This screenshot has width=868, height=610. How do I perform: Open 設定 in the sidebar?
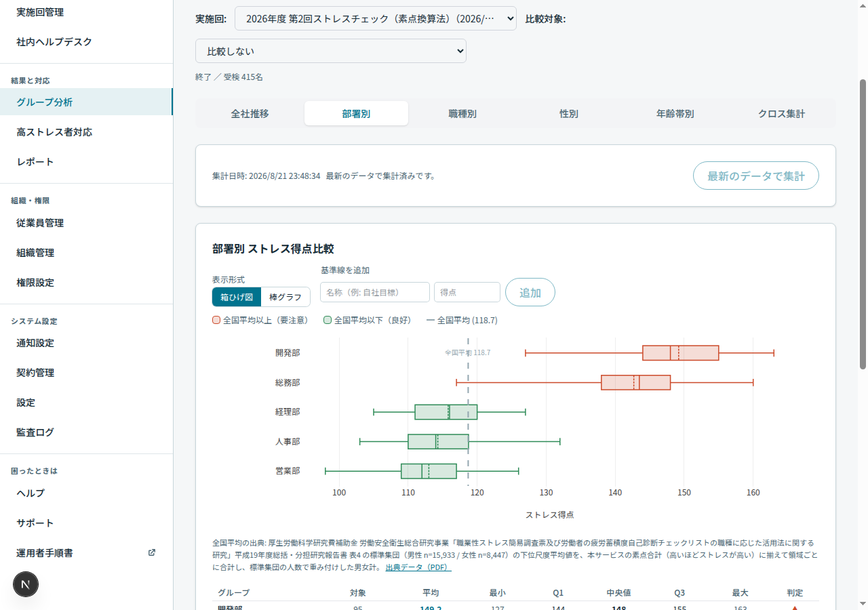tap(86, 402)
